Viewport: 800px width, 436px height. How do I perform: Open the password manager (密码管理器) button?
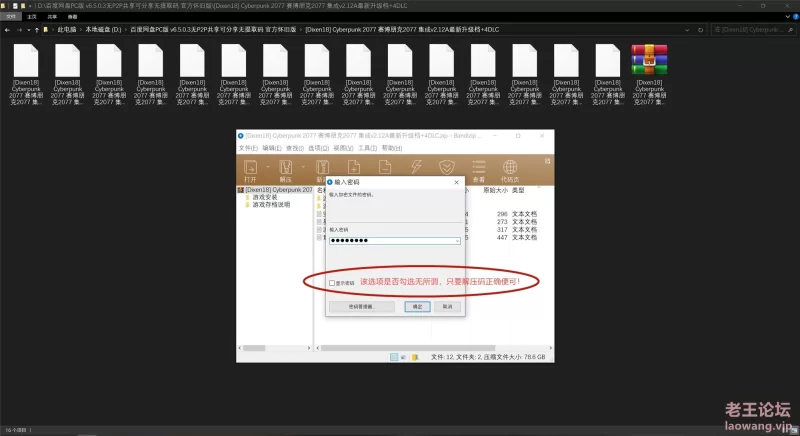[362, 306]
